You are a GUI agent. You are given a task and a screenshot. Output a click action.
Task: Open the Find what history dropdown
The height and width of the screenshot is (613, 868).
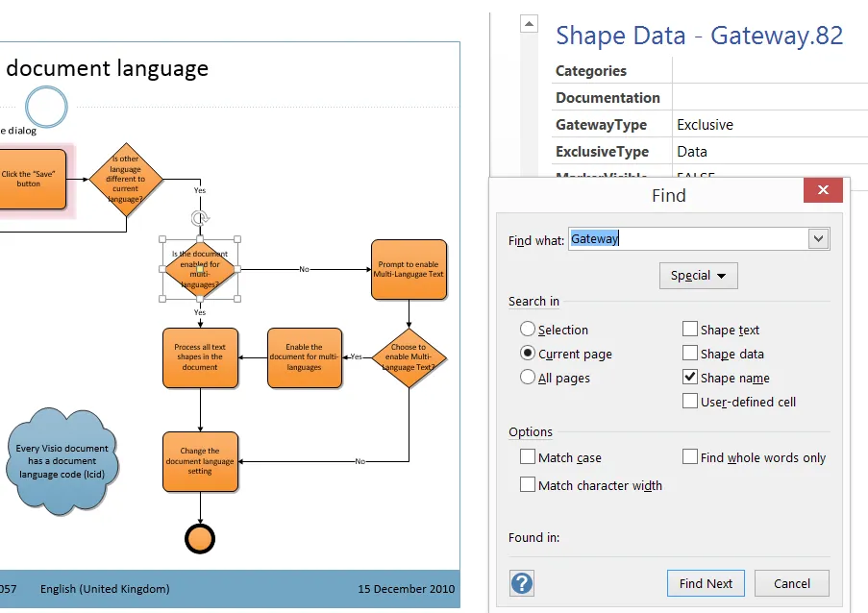coord(818,239)
